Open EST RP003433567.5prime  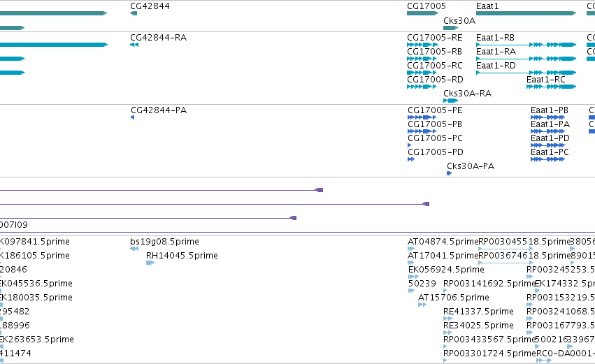(x=489, y=340)
